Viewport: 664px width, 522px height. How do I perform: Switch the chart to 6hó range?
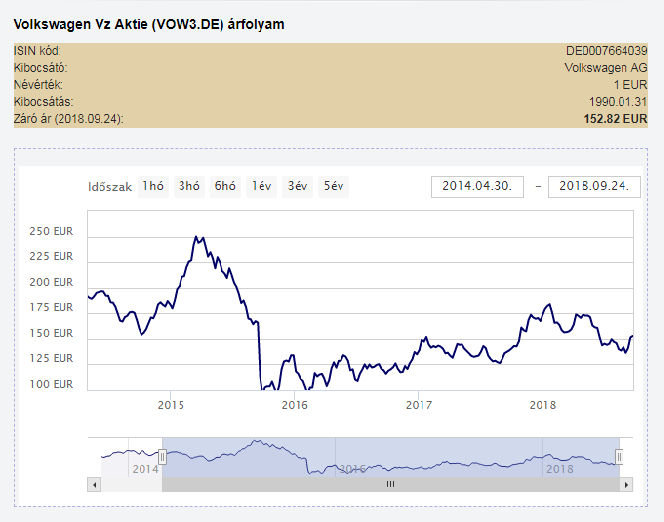(x=225, y=186)
